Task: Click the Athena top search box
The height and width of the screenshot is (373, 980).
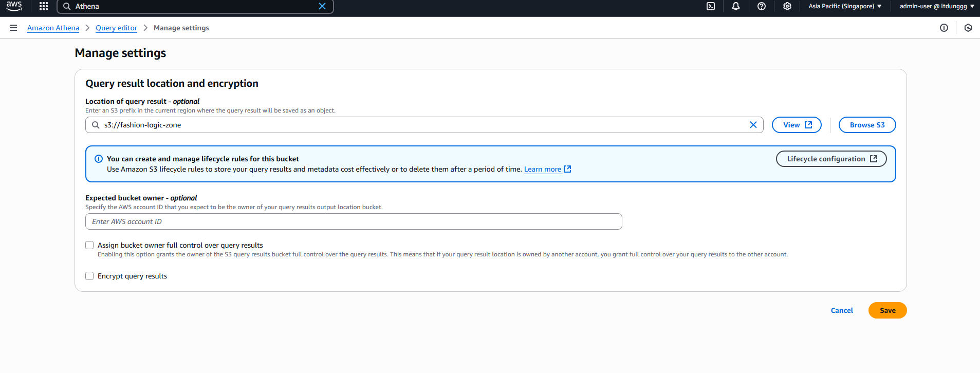Action: 195,6
